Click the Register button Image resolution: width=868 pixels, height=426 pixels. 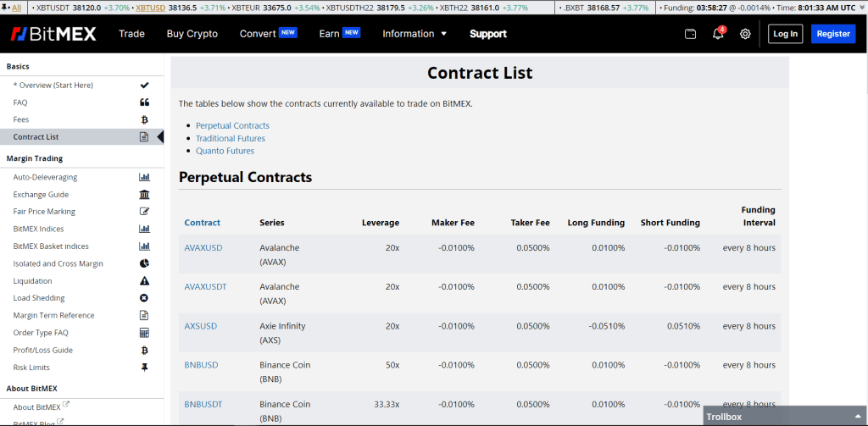coord(833,34)
